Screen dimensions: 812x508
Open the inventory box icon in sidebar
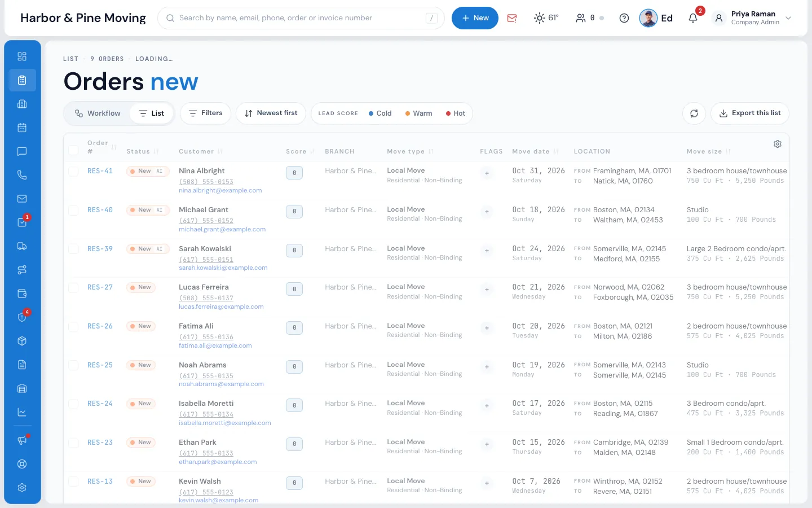coord(22,341)
